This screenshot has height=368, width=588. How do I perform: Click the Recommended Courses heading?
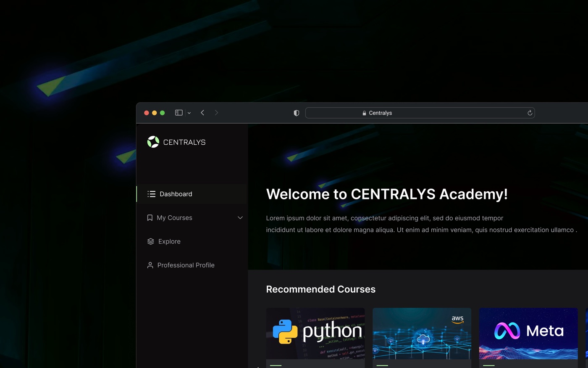pyautogui.click(x=321, y=289)
